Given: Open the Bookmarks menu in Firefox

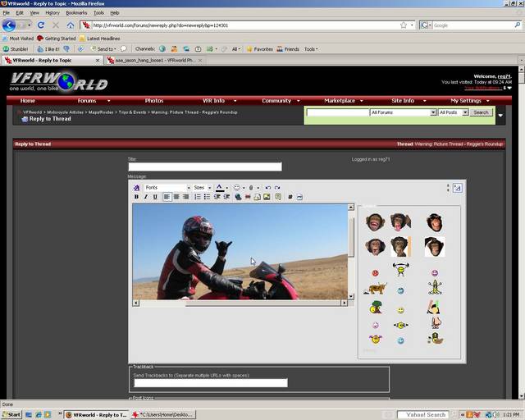Looking at the screenshot, I should [x=76, y=13].
